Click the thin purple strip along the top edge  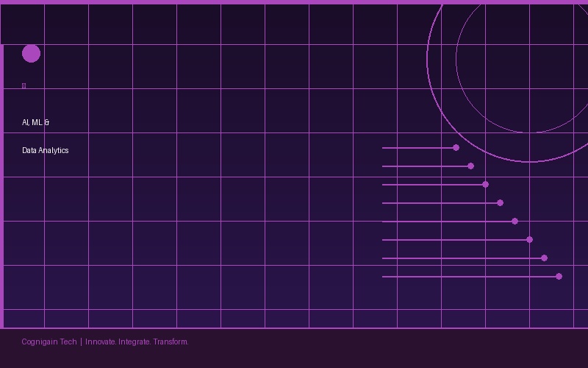pyautogui.click(x=294, y=1)
